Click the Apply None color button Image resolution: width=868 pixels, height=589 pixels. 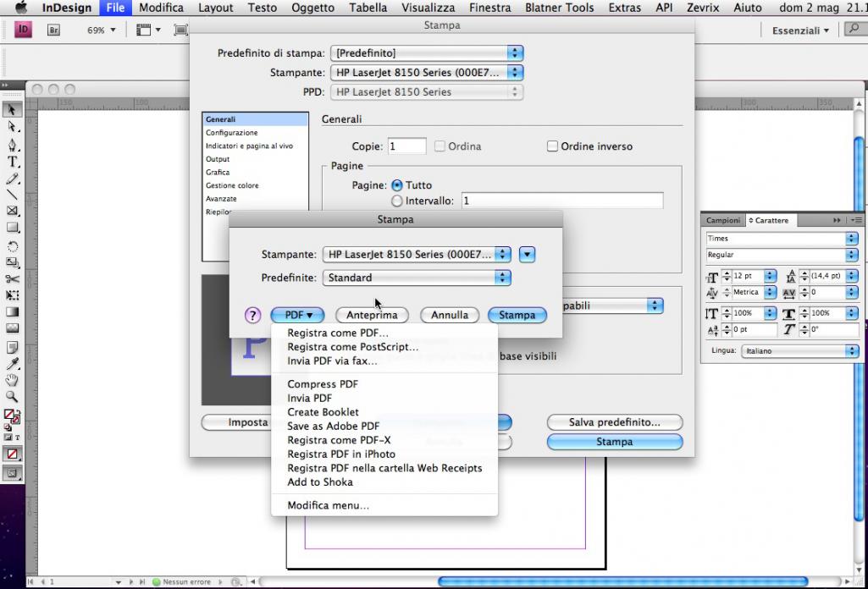[x=12, y=454]
